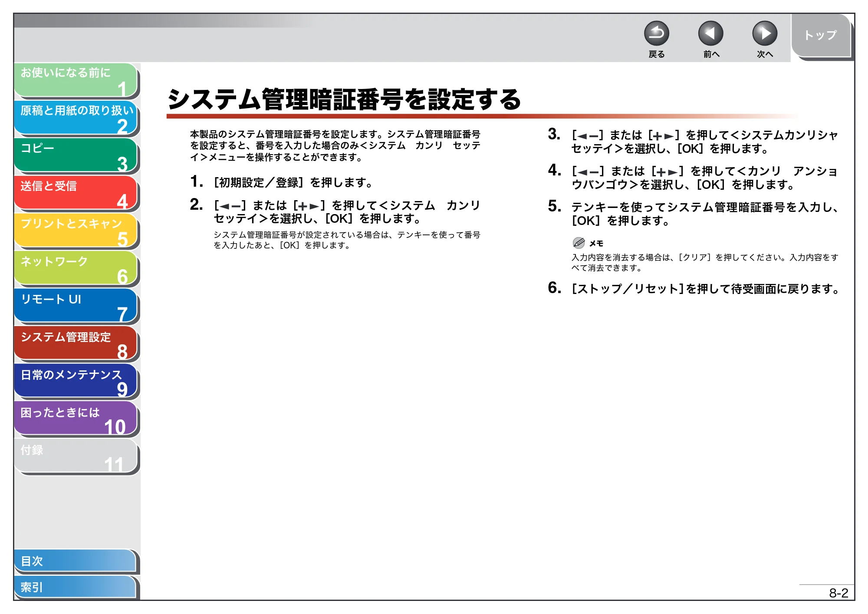Select chapter 3 コピー tab
Screen dimensions: 868x614
click(x=76, y=155)
